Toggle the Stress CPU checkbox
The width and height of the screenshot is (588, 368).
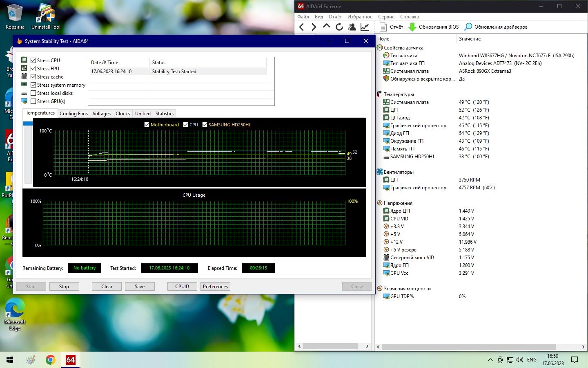[x=33, y=60]
